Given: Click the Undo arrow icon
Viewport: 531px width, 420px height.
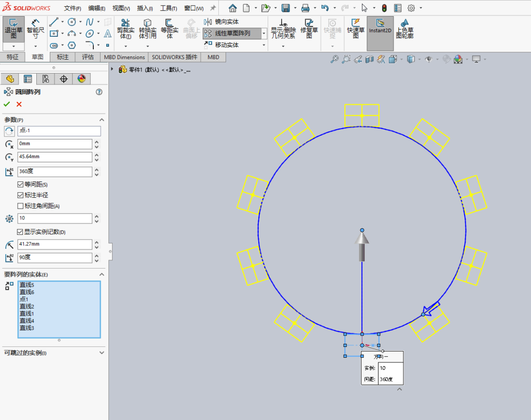Looking at the screenshot, I should [x=325, y=8].
